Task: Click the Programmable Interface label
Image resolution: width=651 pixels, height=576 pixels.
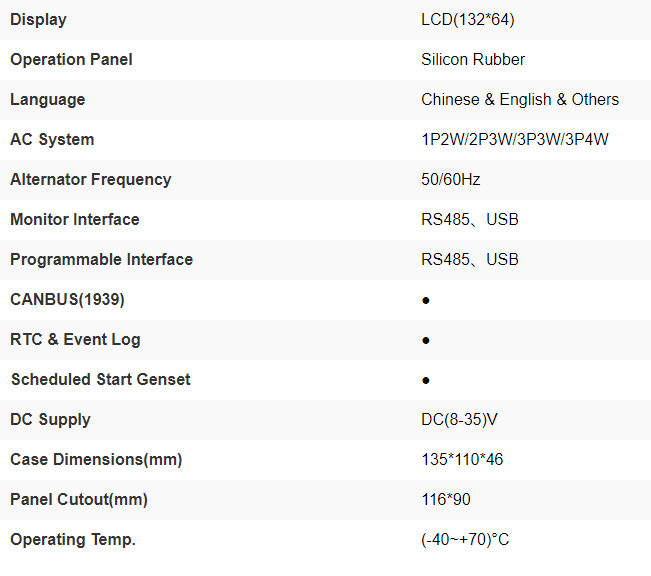Action: (x=102, y=260)
